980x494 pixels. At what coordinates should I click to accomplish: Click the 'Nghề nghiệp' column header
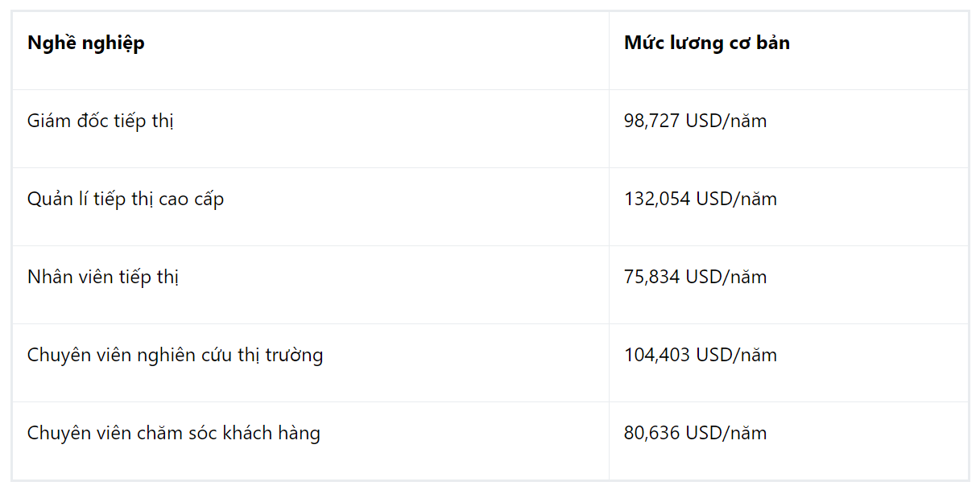[311, 51]
